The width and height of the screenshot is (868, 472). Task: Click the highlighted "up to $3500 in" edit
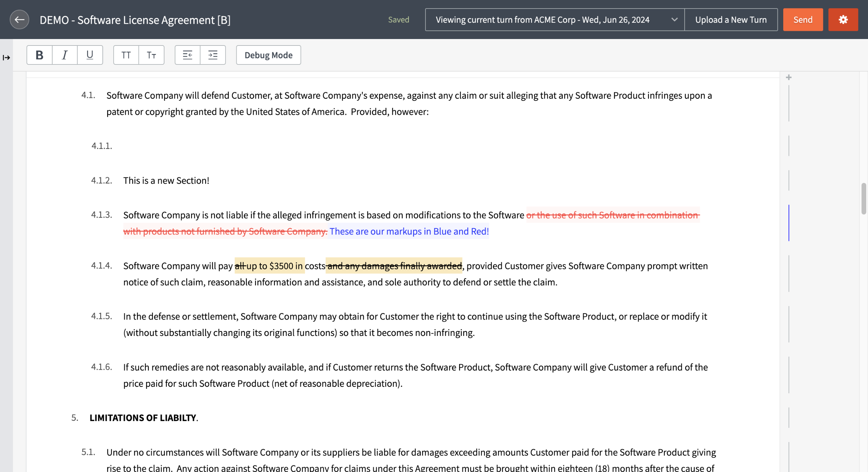pos(274,266)
